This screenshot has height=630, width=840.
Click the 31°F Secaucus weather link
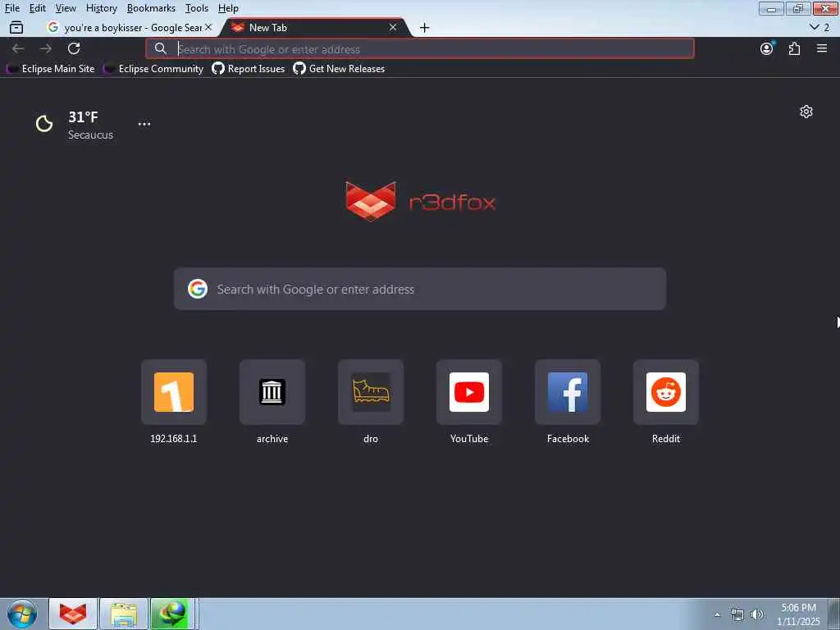point(75,125)
